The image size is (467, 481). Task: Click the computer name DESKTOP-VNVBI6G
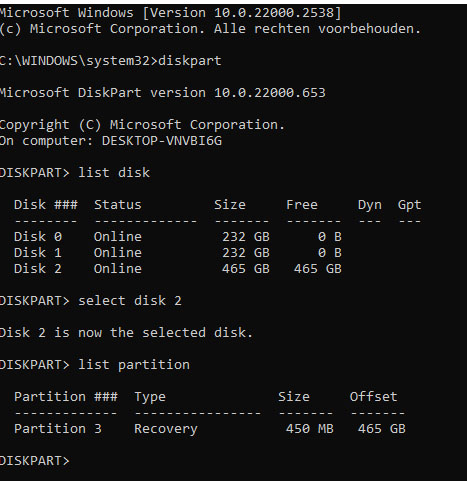[162, 141]
